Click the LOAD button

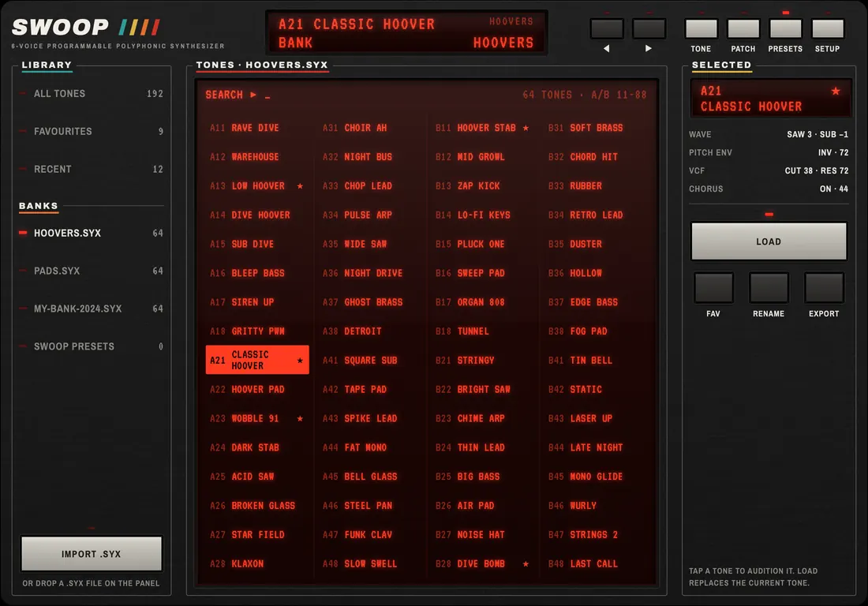[769, 241]
